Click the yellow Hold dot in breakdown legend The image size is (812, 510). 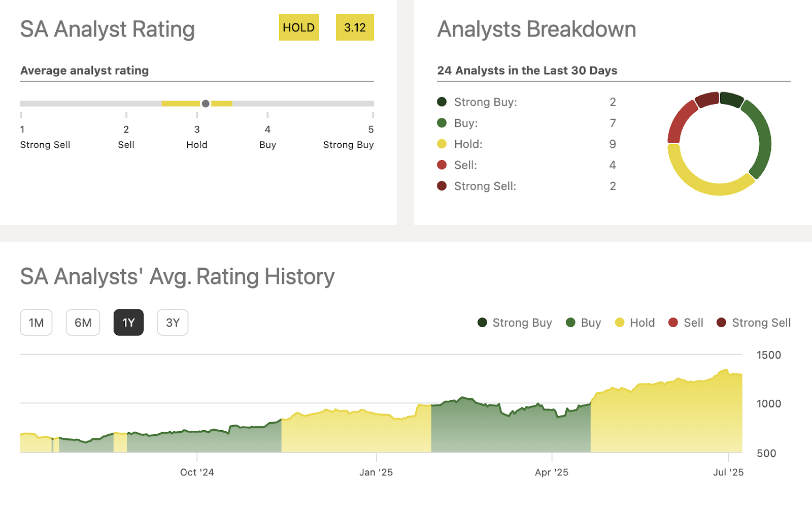click(x=441, y=144)
